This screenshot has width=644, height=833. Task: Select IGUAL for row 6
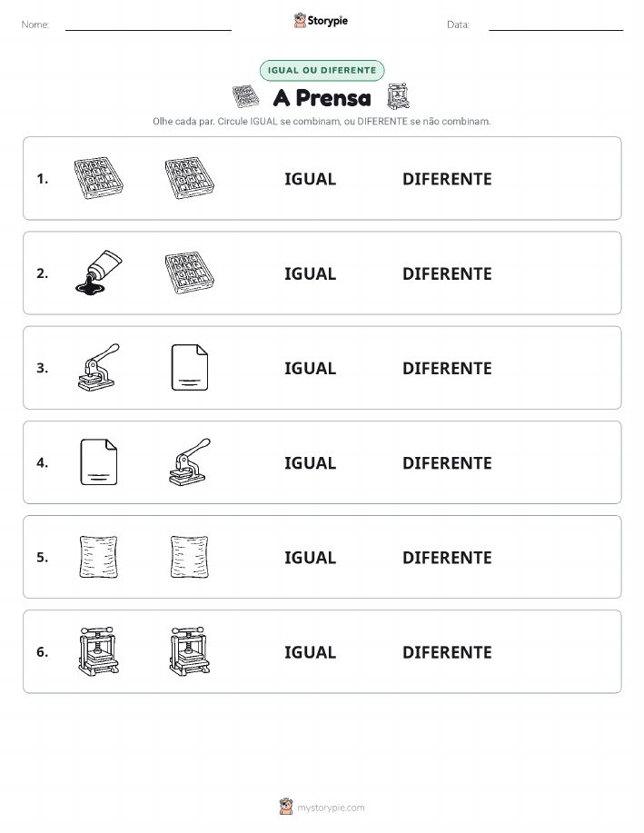click(311, 652)
